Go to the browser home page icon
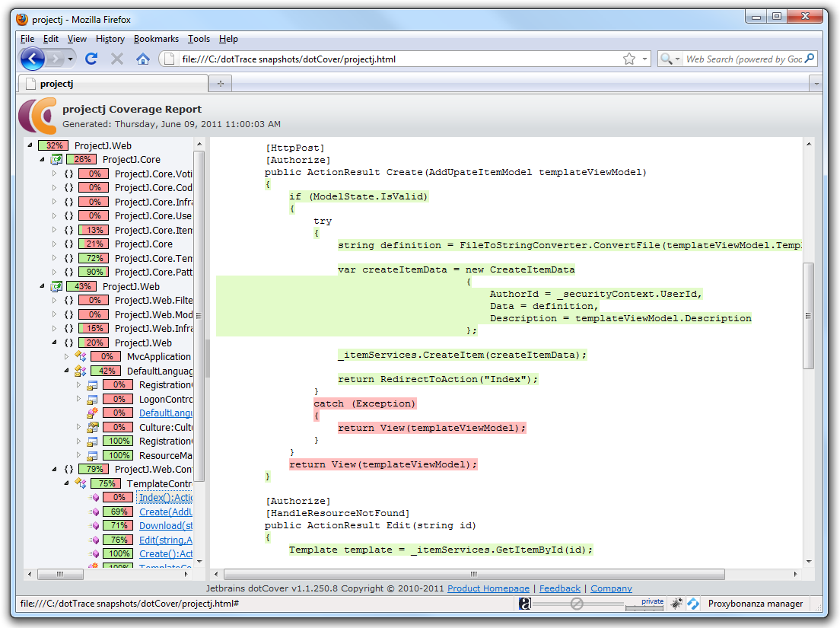This screenshot has height=628, width=840. click(142, 59)
